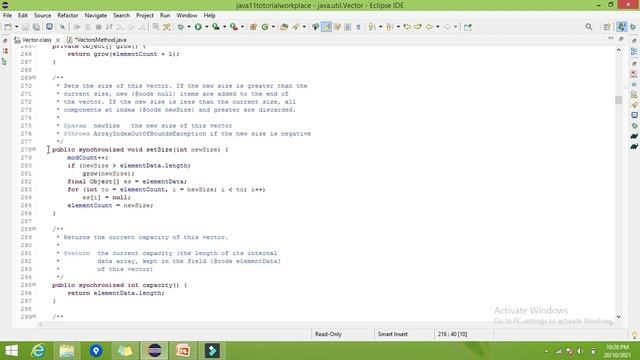Click the cursor position 216 : 40 status
Image resolution: width=640 pixels, height=360 pixels.
pos(452,334)
